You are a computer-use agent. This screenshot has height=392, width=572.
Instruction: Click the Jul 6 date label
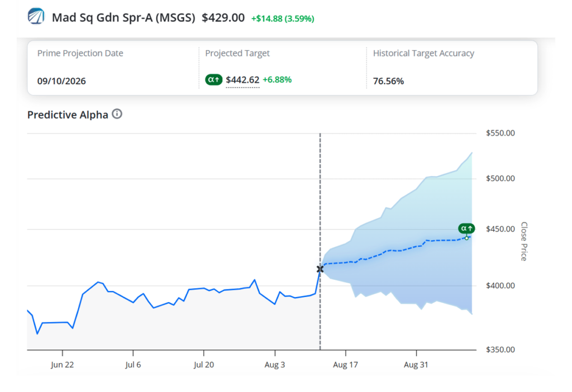coord(133,365)
